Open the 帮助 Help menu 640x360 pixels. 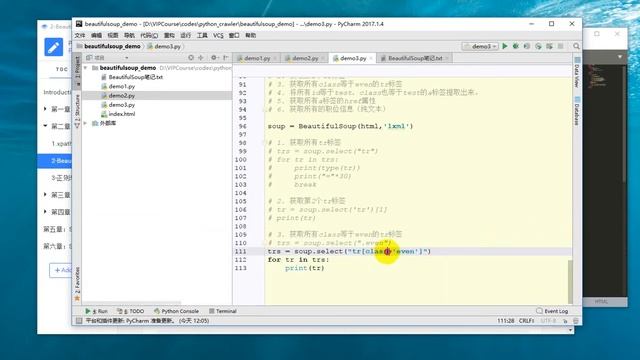[x=251, y=36]
